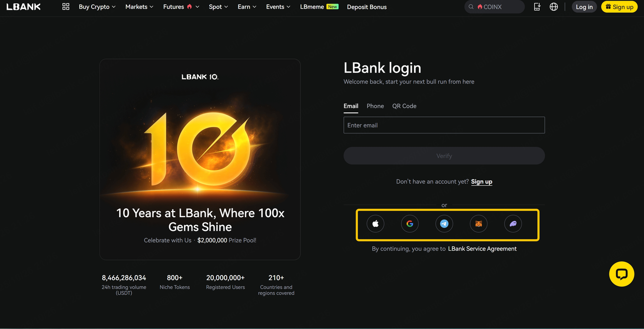Sign in with Google icon

[410, 224]
